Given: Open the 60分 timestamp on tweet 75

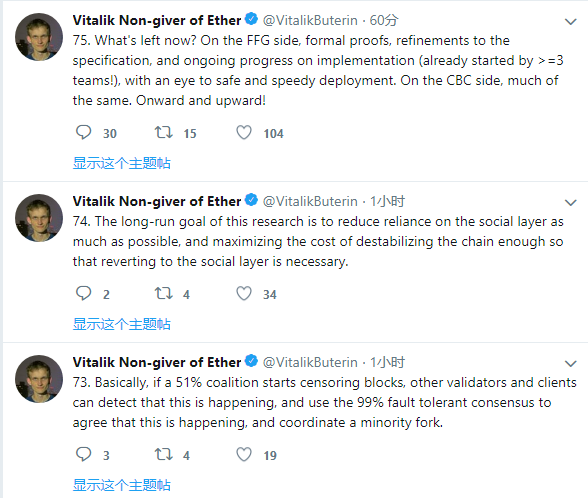Looking at the screenshot, I should tap(384, 20).
